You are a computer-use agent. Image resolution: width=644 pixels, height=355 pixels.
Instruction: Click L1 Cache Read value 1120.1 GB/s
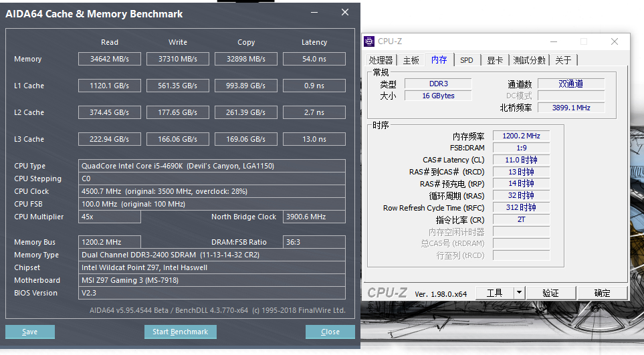(110, 86)
